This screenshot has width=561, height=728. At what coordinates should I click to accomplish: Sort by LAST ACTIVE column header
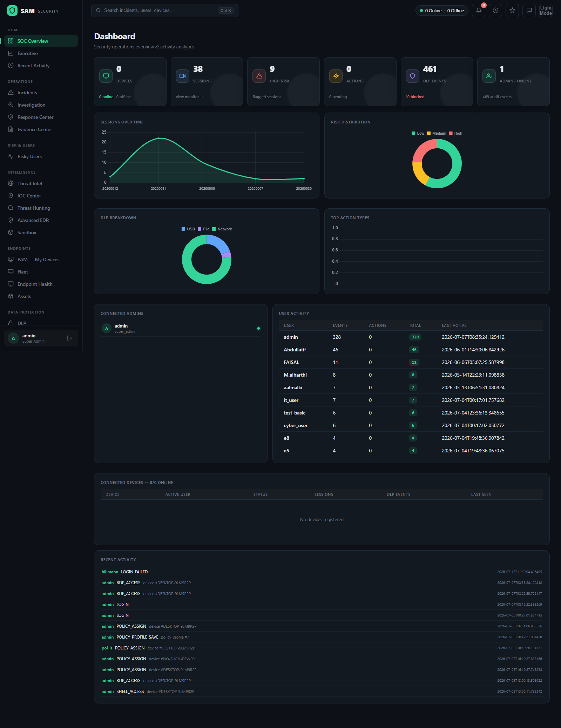pos(454,325)
